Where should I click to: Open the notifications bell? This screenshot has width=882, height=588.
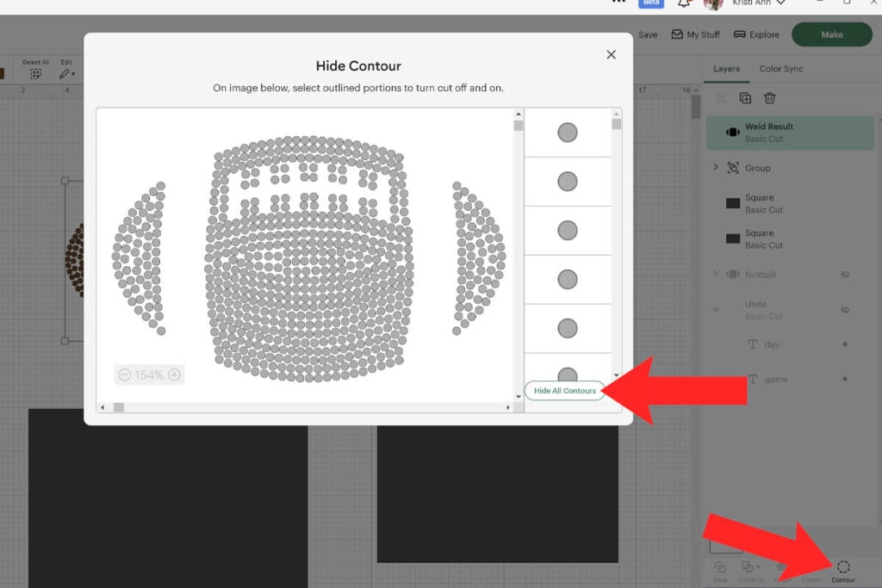[x=684, y=3]
